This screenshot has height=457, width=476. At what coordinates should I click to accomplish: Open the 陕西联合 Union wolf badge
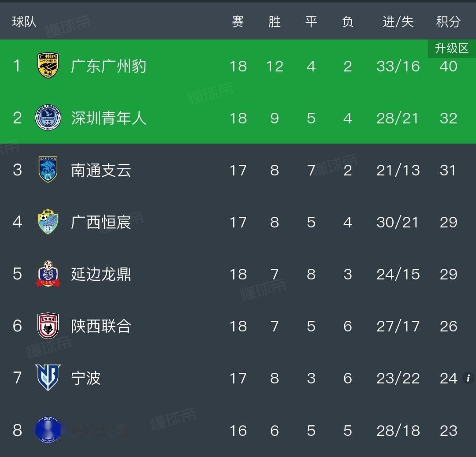coord(48,326)
